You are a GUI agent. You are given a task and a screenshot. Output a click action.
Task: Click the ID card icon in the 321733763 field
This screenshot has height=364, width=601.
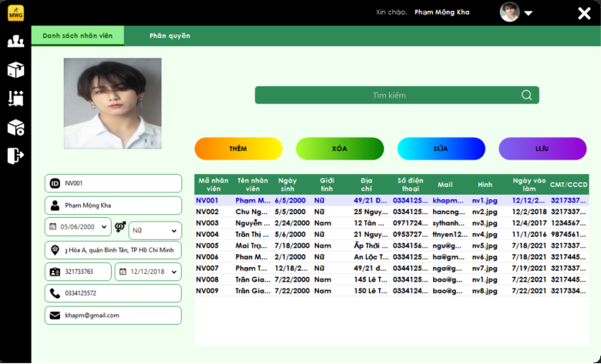(55, 272)
